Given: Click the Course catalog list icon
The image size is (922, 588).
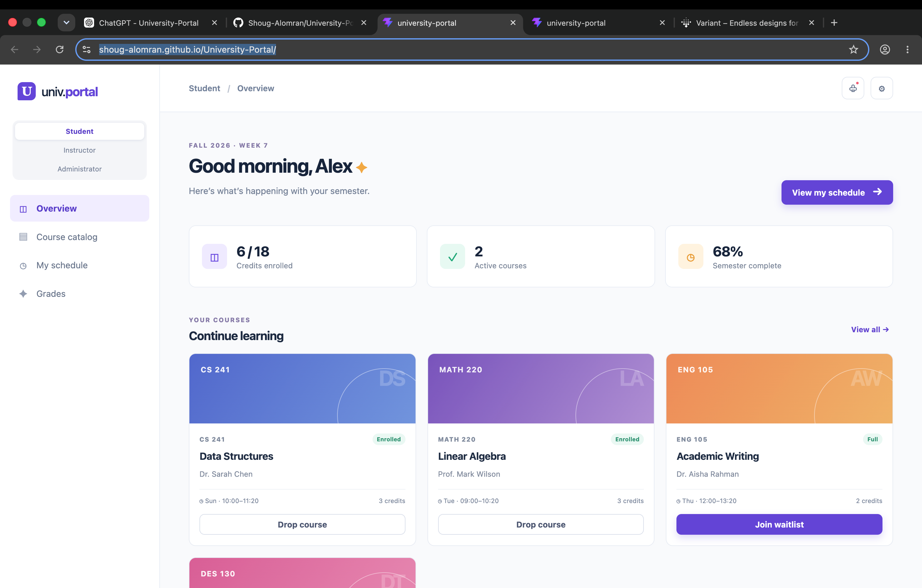Looking at the screenshot, I should [23, 237].
